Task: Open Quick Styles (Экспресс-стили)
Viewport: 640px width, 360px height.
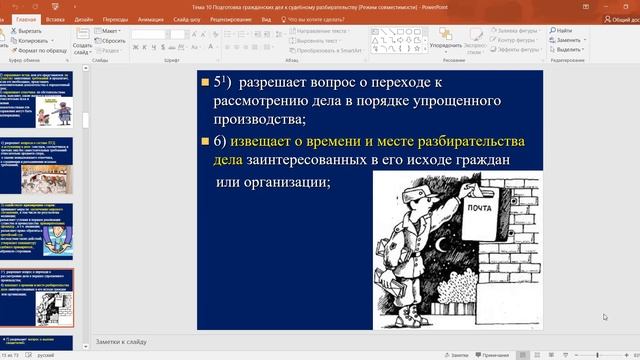Action: point(475,41)
